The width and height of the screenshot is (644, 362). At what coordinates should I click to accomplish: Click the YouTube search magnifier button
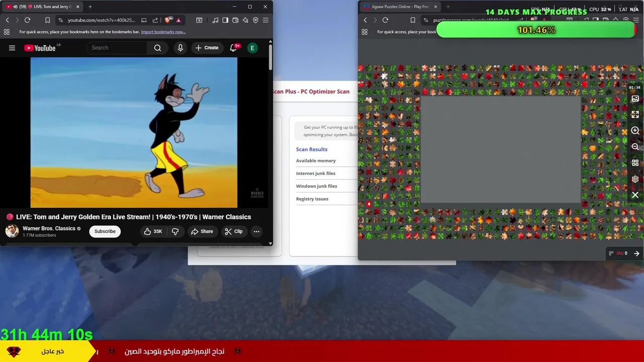[x=157, y=48]
